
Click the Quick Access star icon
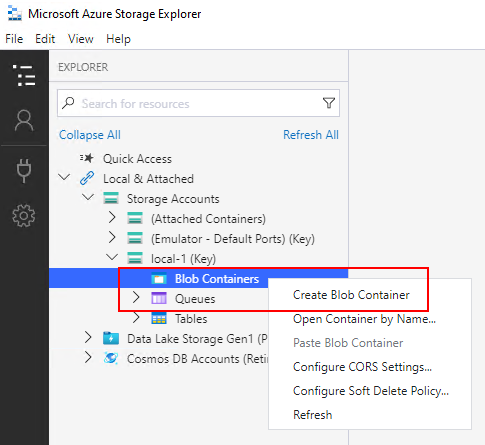[x=87, y=158]
